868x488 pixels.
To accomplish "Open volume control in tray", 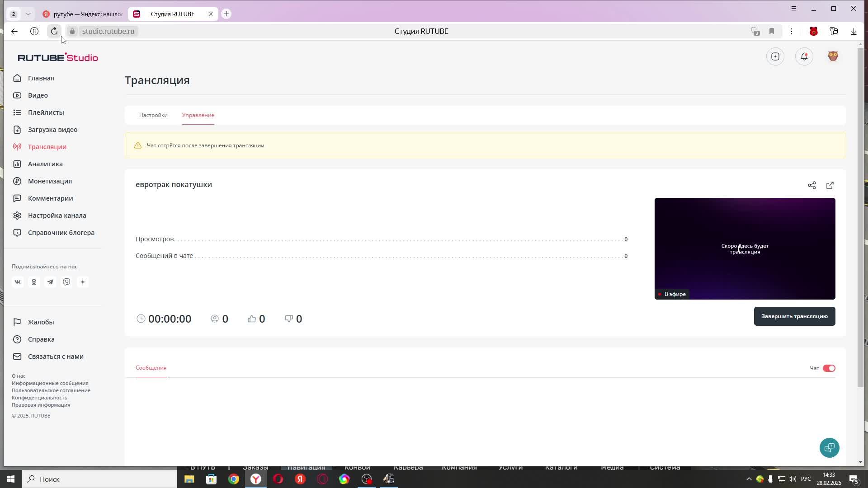I will tap(792, 479).
